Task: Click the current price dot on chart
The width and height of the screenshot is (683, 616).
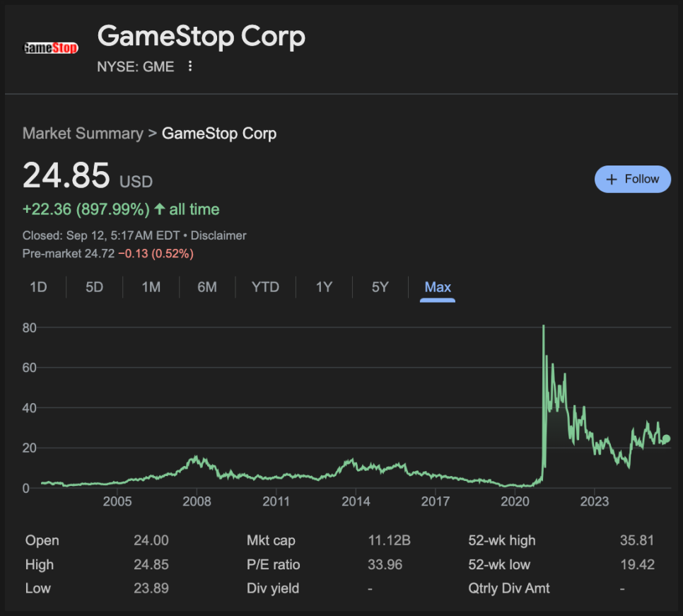Action: click(666, 438)
